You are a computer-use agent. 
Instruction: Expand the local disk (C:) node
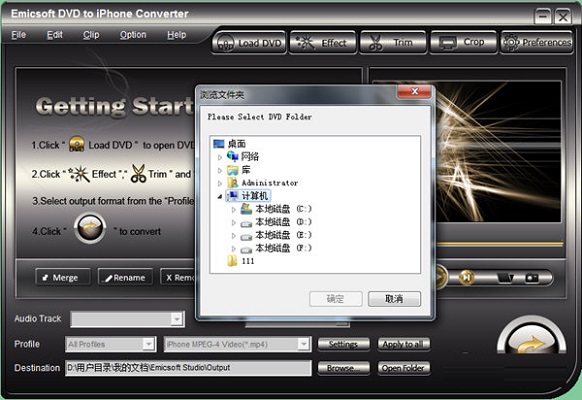click(x=233, y=210)
